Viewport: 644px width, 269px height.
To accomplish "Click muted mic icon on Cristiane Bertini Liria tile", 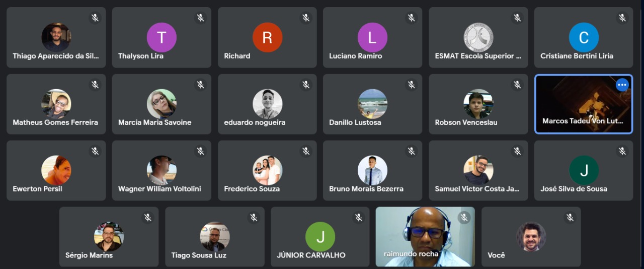I will tap(622, 18).
